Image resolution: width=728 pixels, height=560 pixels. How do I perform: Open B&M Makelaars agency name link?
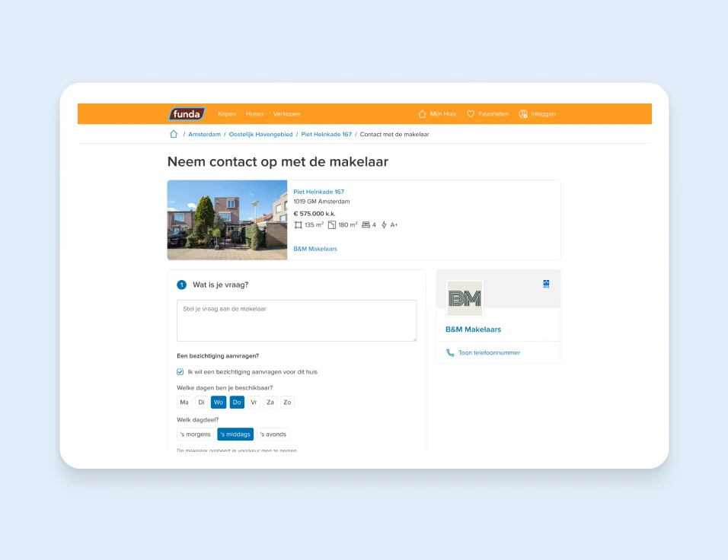473,329
